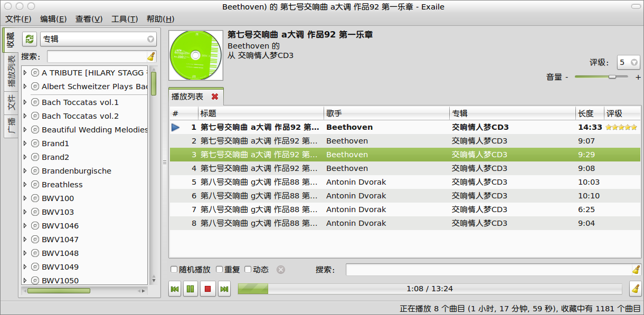Switch to the 广播 sidebar tab
Image resolution: width=644 pixels, height=315 pixels.
11,126
